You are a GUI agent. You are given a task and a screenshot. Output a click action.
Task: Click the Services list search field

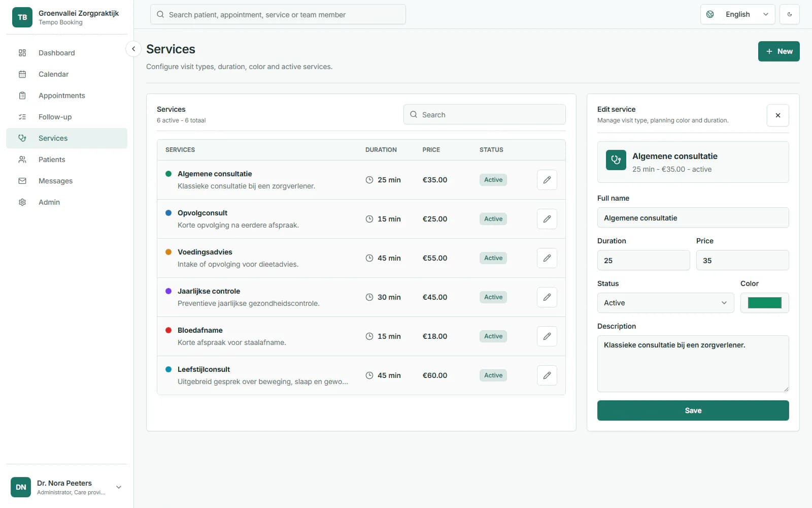coord(484,115)
